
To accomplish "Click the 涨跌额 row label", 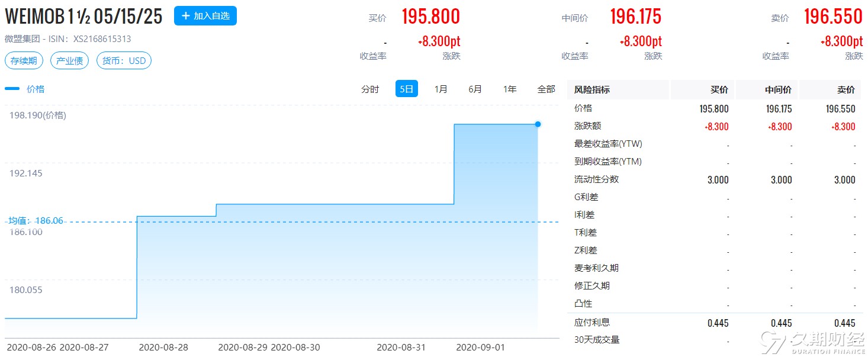I will click(587, 126).
